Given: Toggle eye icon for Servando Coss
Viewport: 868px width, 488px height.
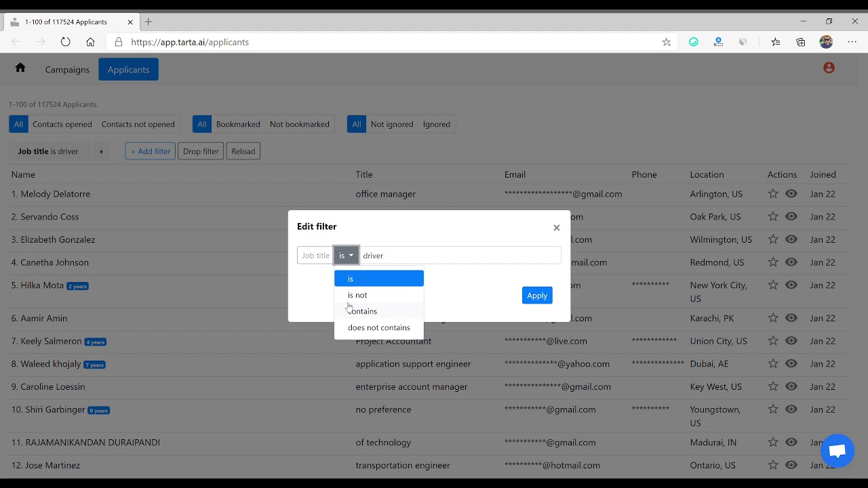Looking at the screenshot, I should (x=791, y=217).
